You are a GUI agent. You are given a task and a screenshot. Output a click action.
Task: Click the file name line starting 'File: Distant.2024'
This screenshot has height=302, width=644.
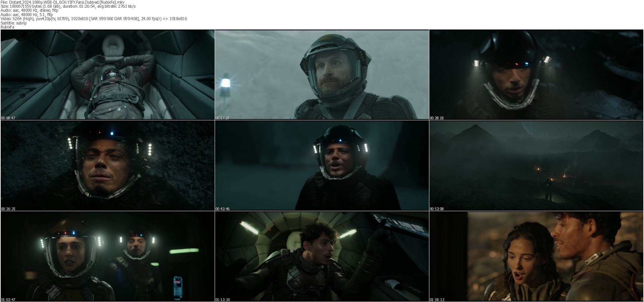tap(62, 2)
